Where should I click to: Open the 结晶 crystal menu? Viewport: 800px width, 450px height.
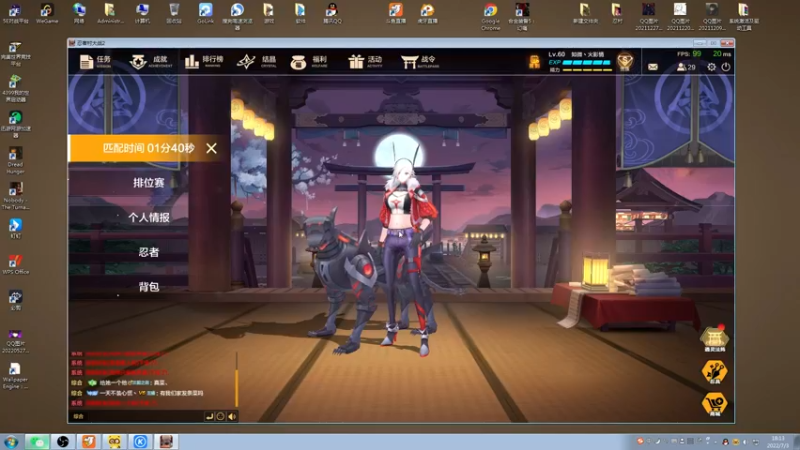[257, 62]
